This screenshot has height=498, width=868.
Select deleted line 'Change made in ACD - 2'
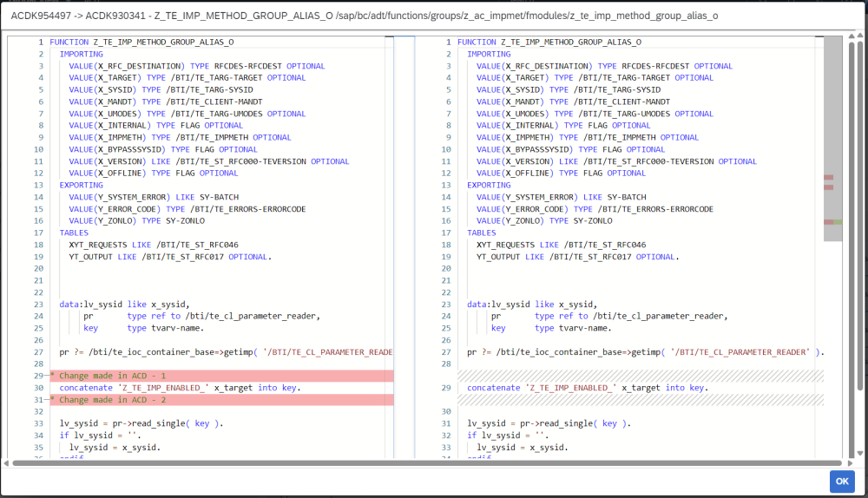click(221, 399)
